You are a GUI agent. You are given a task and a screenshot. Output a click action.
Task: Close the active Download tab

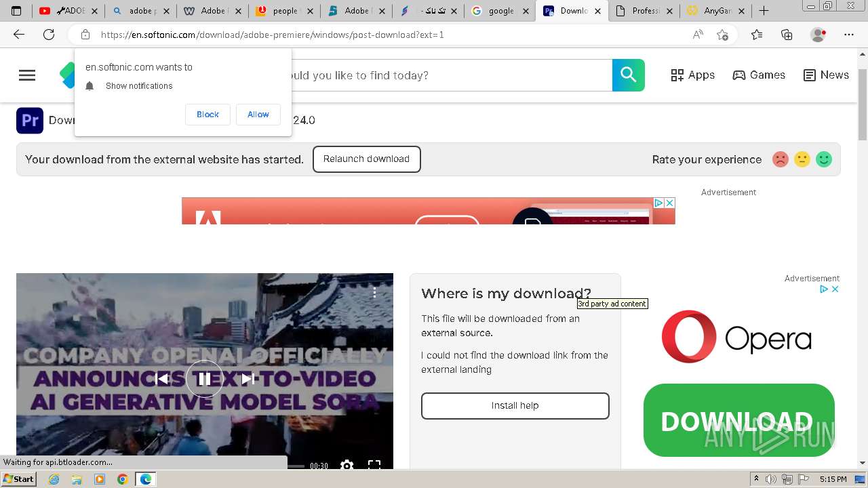597,11
